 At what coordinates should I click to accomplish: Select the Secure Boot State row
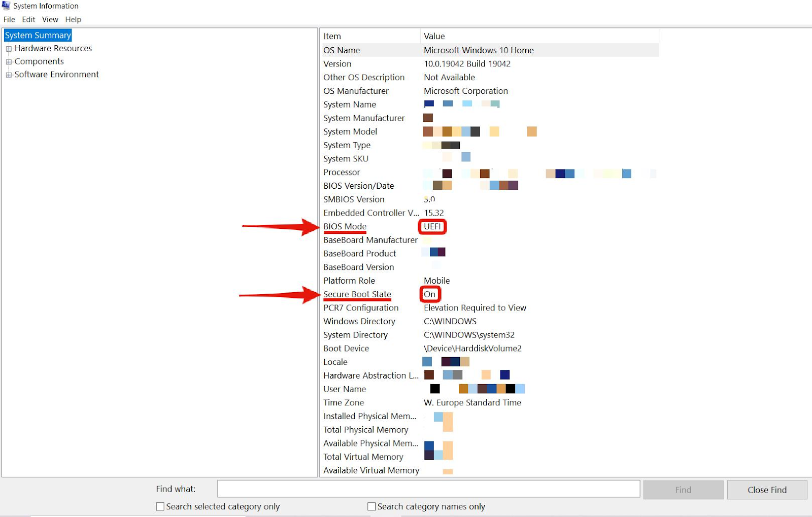pos(357,294)
